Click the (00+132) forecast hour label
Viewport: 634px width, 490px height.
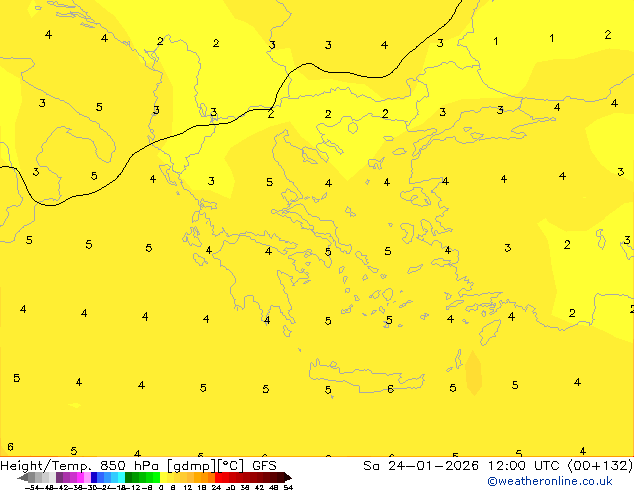[x=600, y=466]
